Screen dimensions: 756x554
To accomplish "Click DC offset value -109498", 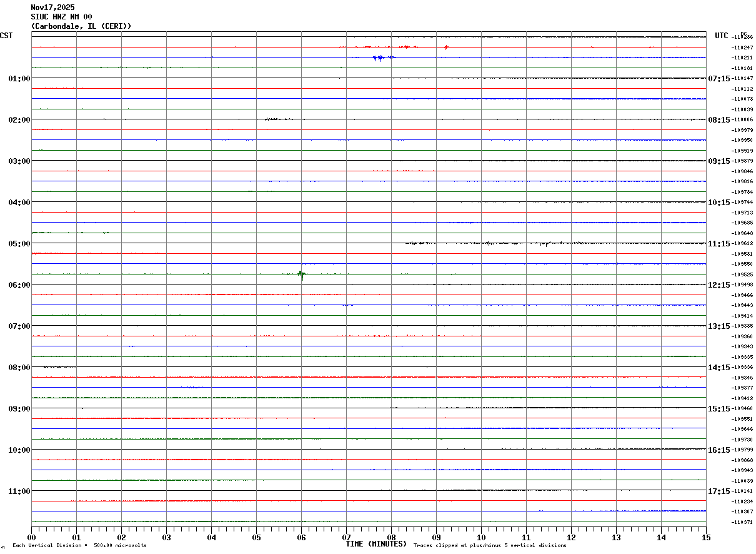I will point(742,285).
